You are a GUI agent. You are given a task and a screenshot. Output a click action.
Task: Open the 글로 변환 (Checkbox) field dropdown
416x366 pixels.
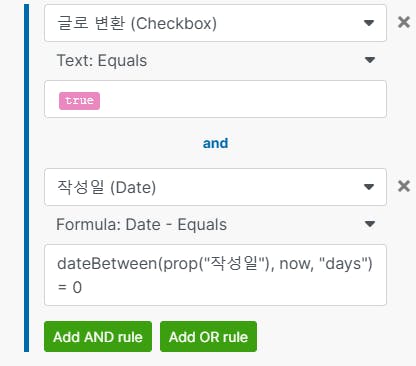tap(215, 23)
